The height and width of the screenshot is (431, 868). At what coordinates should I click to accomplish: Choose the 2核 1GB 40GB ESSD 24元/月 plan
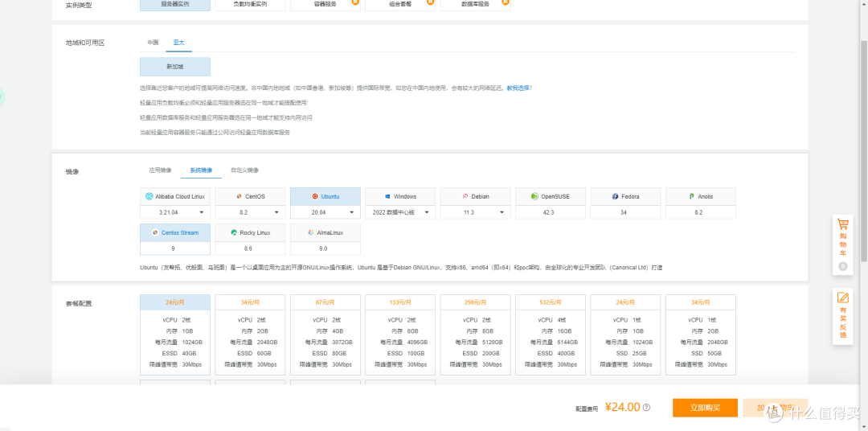[x=175, y=335]
